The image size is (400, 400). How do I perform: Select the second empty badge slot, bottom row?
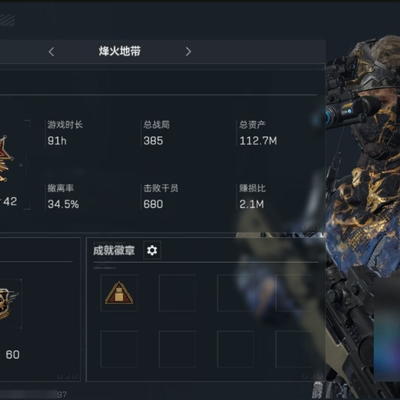[x=177, y=349]
